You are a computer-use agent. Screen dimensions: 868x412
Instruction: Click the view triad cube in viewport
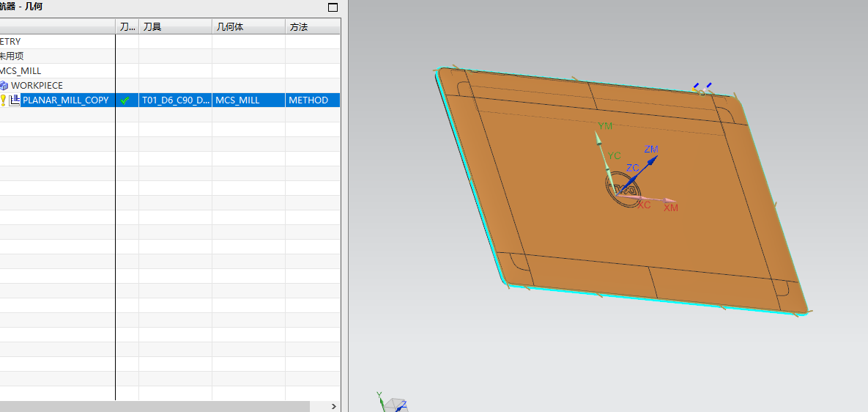point(396,405)
